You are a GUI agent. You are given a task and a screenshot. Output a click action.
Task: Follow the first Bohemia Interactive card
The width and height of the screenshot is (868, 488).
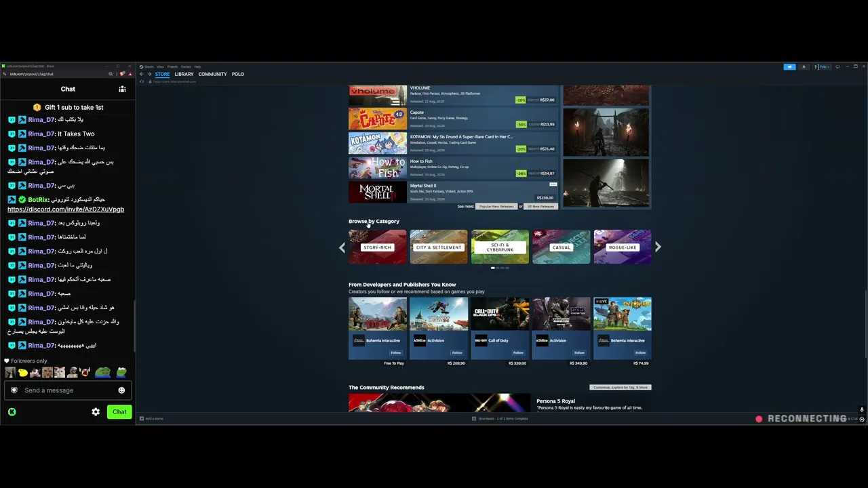coord(396,352)
